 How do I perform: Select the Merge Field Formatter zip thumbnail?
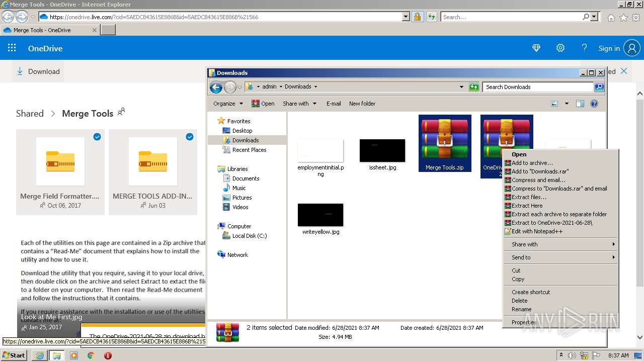(x=60, y=161)
